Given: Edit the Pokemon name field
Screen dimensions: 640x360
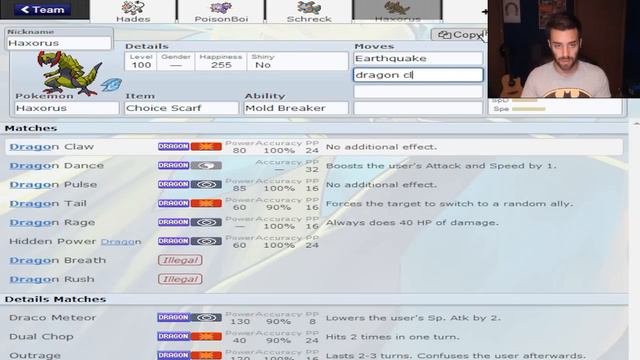Looking at the screenshot, I should [67, 108].
